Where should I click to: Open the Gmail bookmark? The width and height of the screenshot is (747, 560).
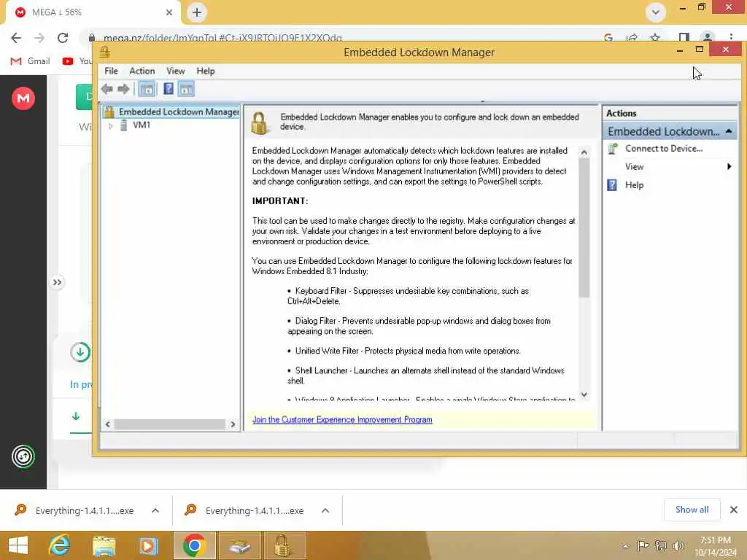[x=31, y=61]
